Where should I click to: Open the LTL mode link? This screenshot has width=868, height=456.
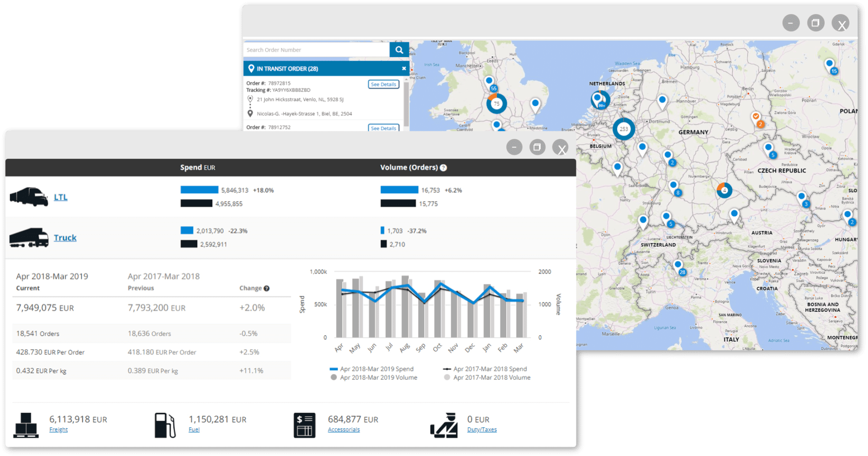[61, 197]
